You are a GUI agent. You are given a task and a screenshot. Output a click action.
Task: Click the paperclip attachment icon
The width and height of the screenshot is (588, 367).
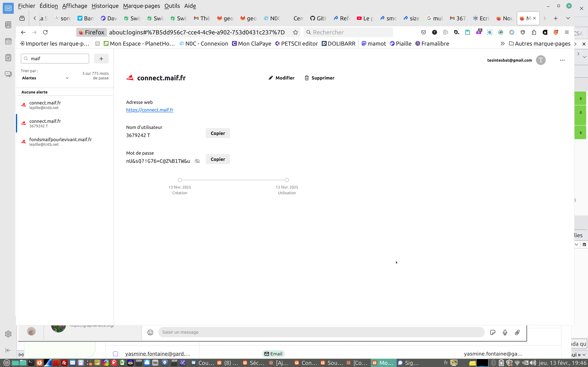[517, 332]
